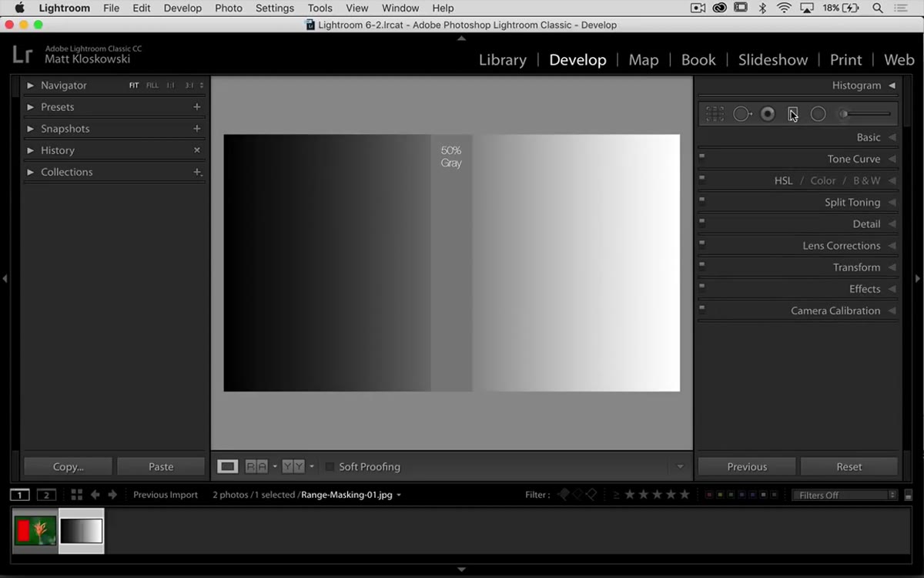The height and width of the screenshot is (578, 924).
Task: Reset the photo's develop settings
Action: tap(849, 466)
